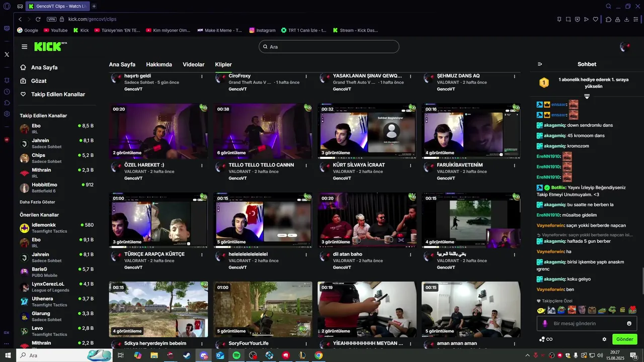Open the Make it Meme bookmark
Viewport: 644px width, 362px height.
point(220,30)
